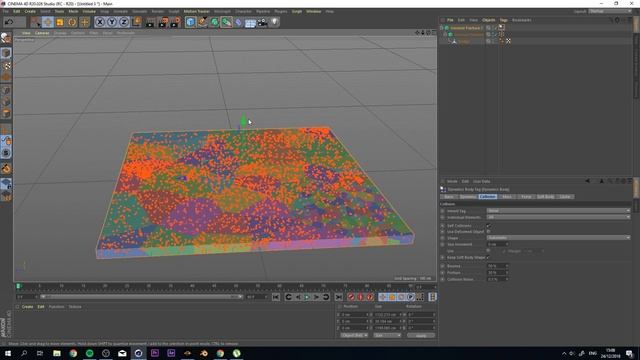Select the Live Selection tool
This screenshot has height=360, width=640.
coord(36,22)
